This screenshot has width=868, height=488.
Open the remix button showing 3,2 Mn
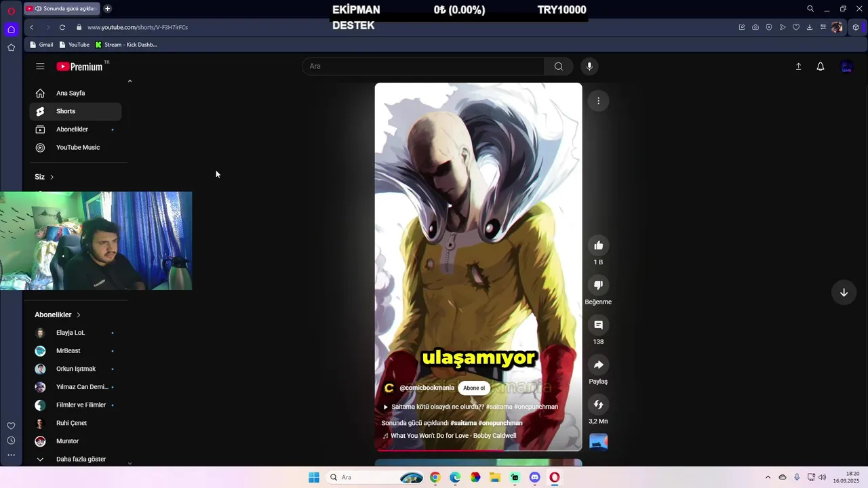click(x=598, y=405)
